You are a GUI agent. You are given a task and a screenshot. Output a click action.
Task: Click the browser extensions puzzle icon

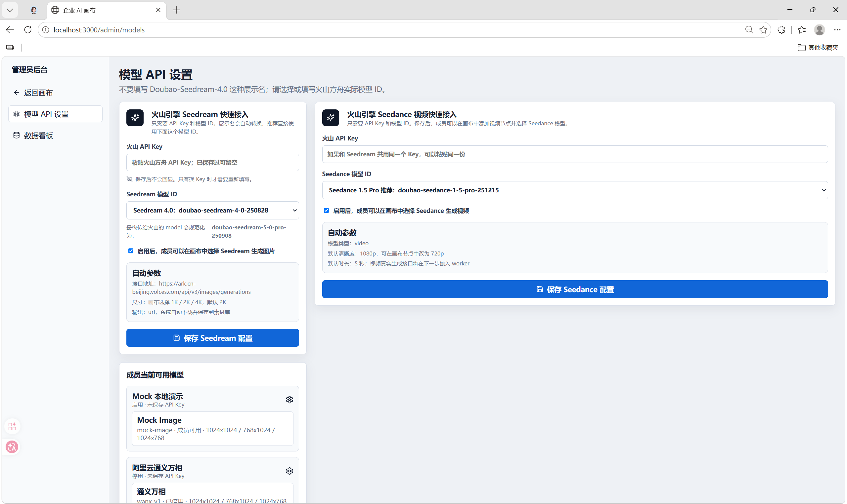pos(781,30)
